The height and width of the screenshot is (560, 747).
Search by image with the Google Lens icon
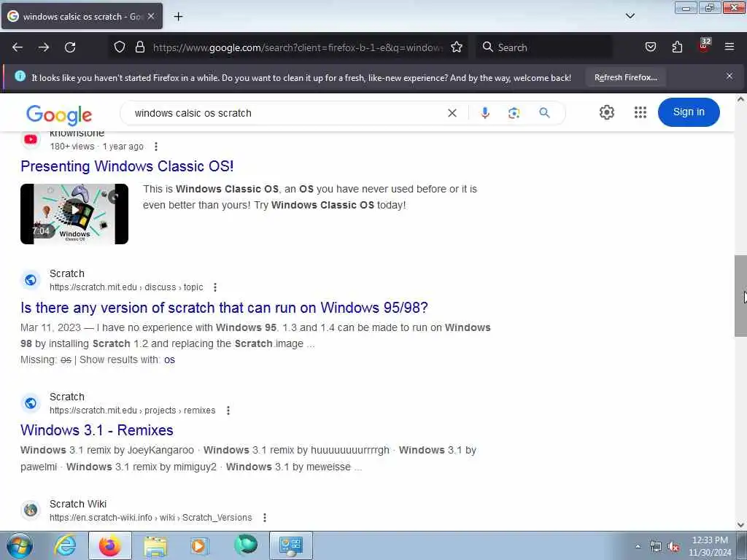coord(514,113)
